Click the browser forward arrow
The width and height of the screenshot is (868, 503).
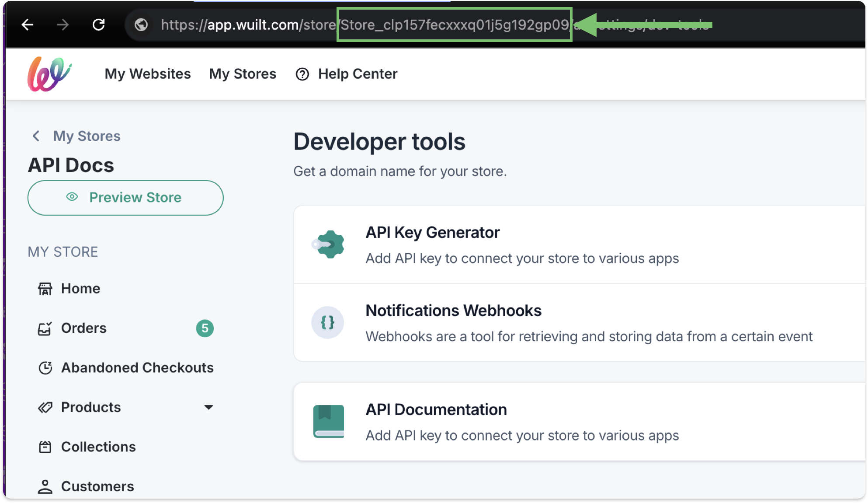pos(63,25)
